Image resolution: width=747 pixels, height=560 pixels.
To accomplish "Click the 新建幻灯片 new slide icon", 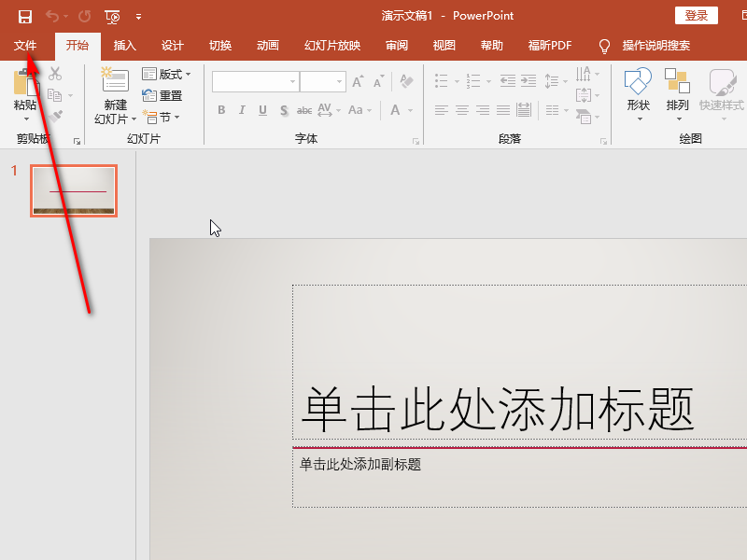I will [115, 79].
